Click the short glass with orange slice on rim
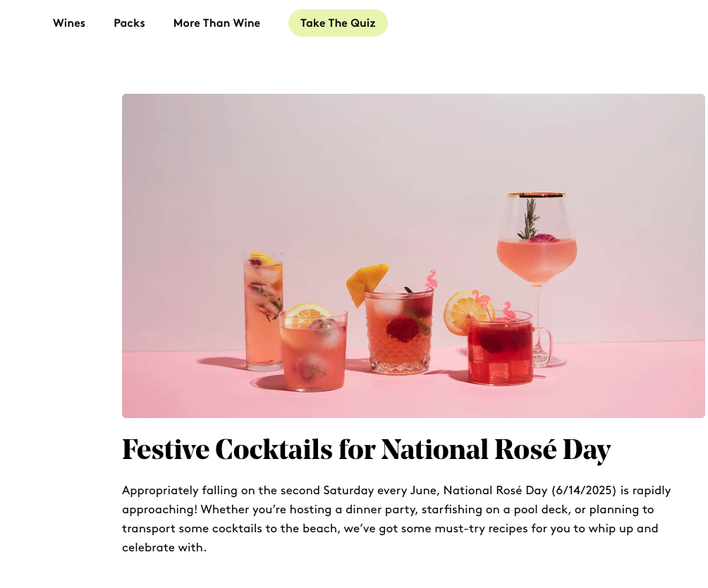Screen dimensions: 708x588 coord(313,353)
